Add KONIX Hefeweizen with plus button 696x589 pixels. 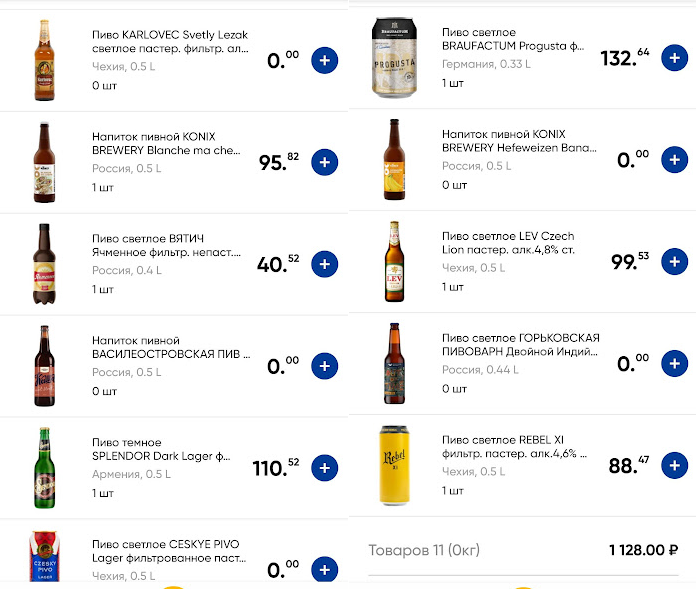pyautogui.click(x=675, y=160)
